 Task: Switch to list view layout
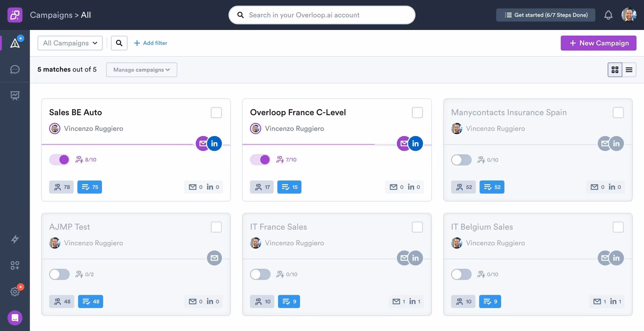coord(629,70)
